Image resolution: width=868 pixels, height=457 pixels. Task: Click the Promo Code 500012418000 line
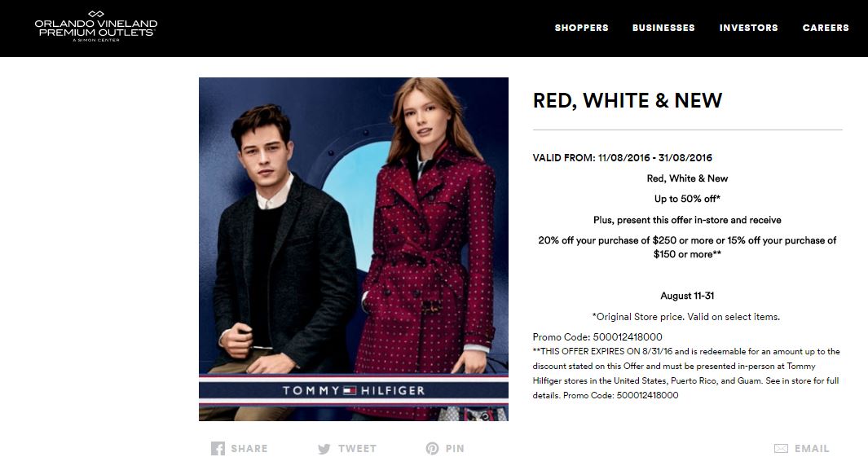pos(597,337)
